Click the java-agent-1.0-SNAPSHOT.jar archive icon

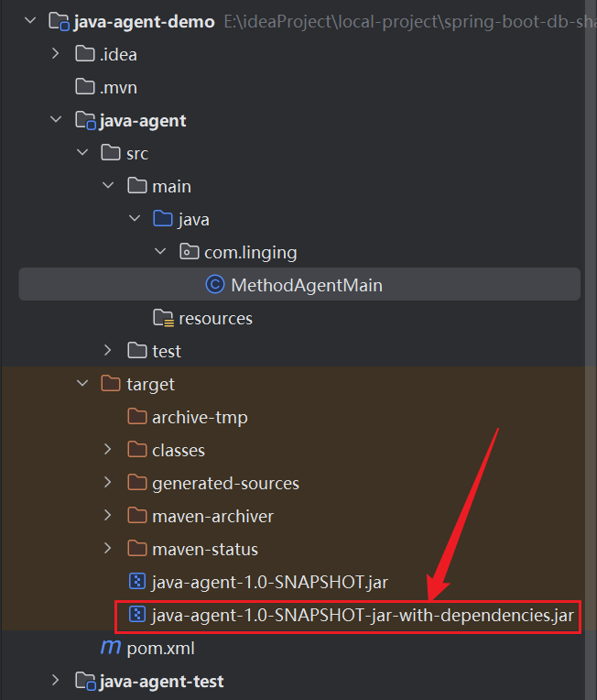point(137,582)
